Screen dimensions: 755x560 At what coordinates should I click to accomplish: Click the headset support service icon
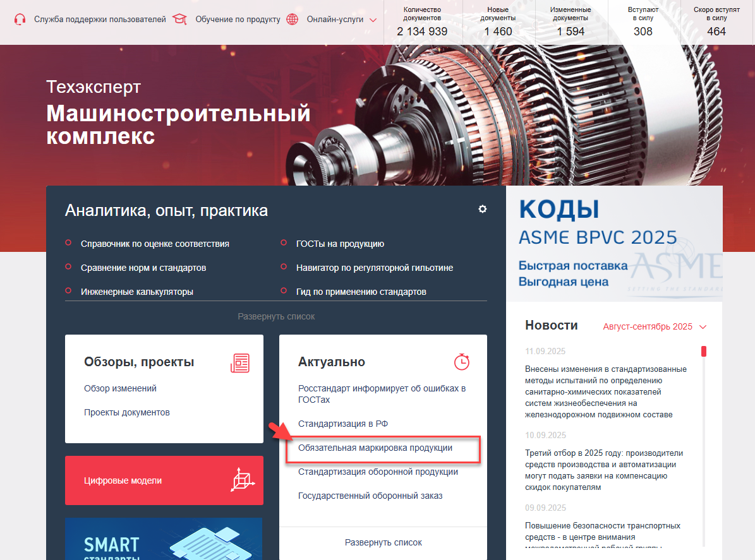click(x=20, y=19)
